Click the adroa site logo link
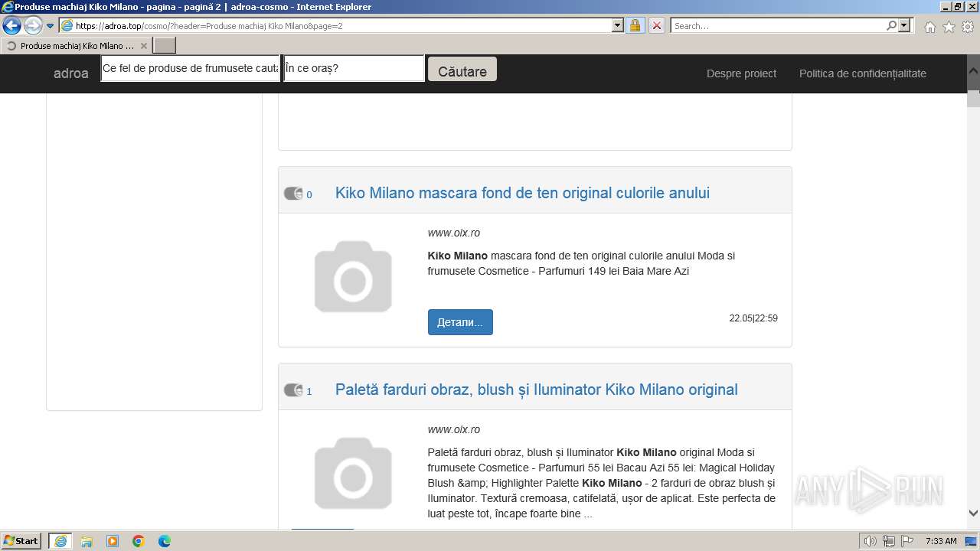 tap(71, 73)
